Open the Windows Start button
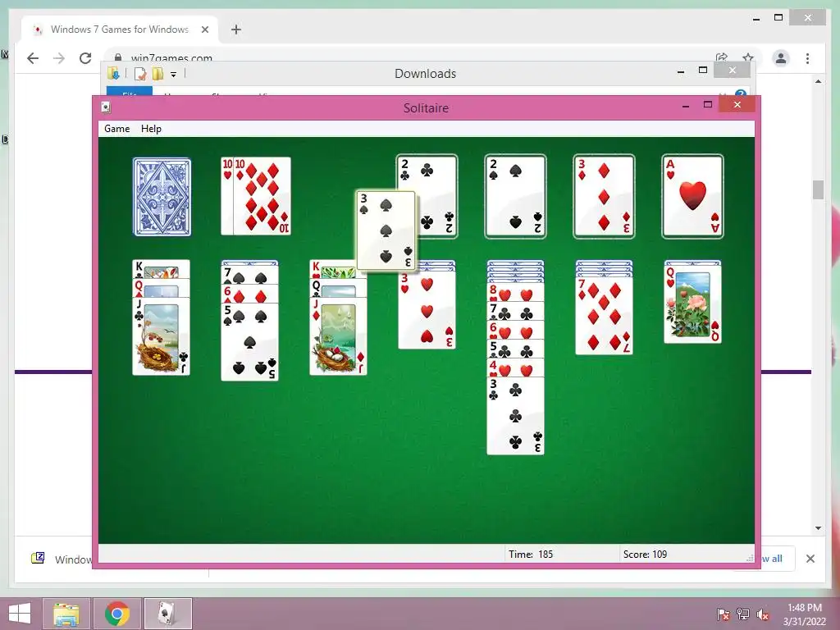This screenshot has width=840, height=630. click(20, 614)
